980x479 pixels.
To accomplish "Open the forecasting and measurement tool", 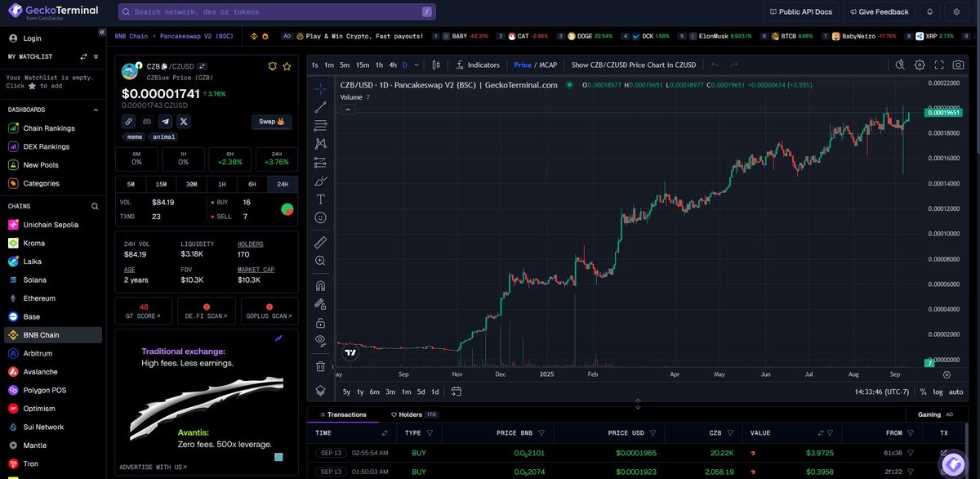I will coord(321,162).
